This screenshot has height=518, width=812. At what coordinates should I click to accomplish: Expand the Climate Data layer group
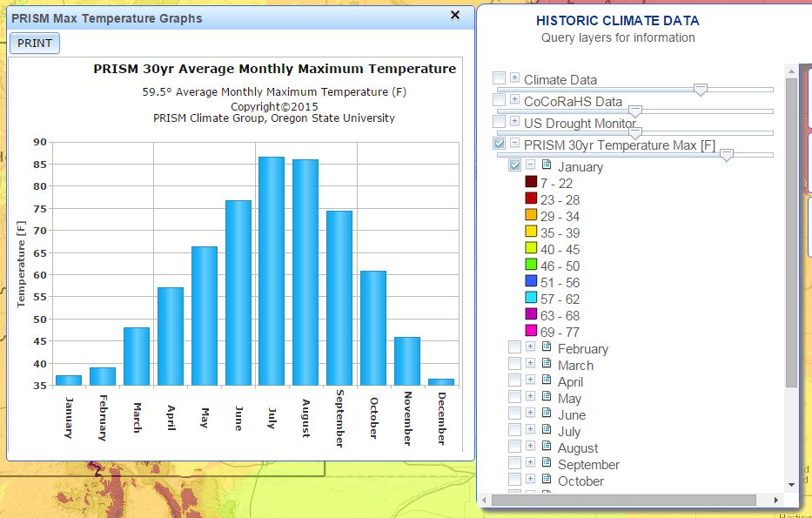[514, 78]
